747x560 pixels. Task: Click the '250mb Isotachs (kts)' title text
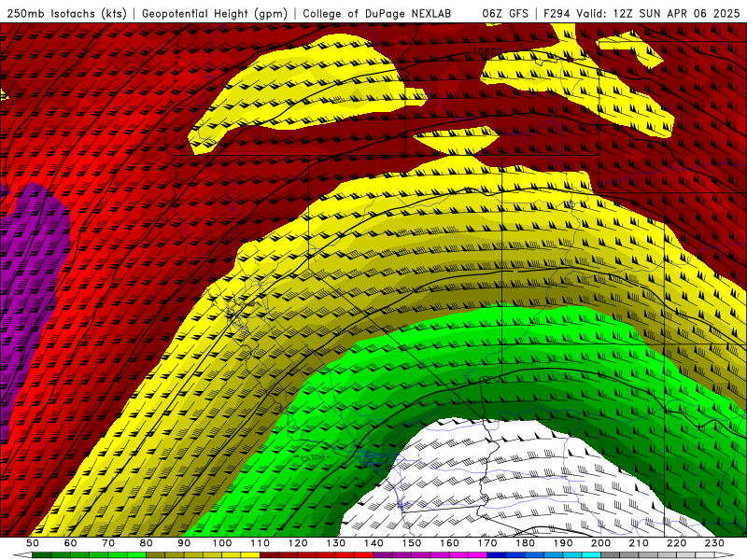click(x=66, y=13)
